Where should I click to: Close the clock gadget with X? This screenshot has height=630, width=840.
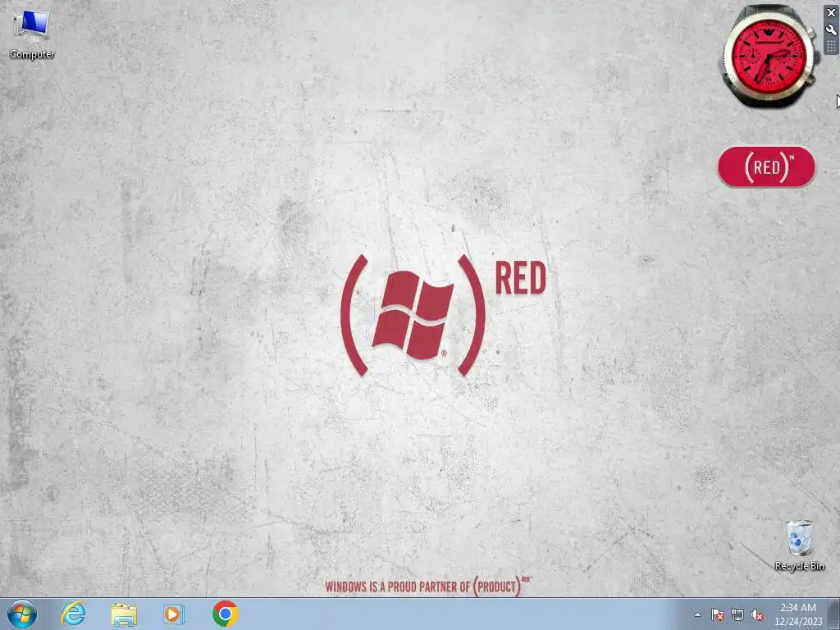831,12
